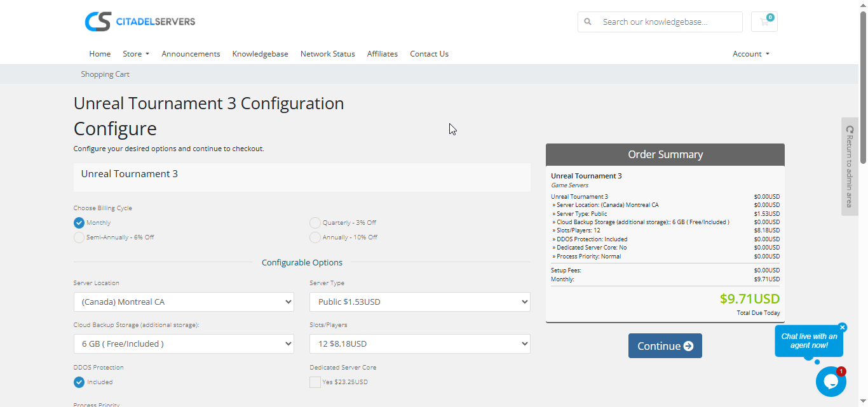Open the Store dropdown menu

point(136,54)
